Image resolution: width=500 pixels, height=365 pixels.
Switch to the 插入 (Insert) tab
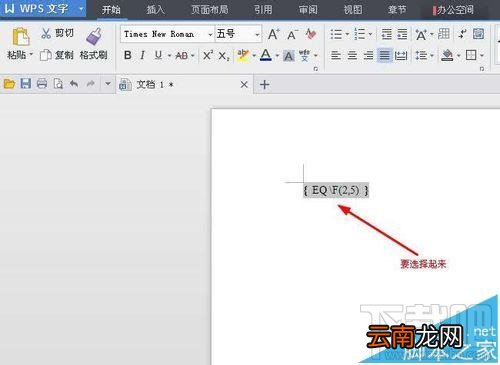pyautogui.click(x=155, y=10)
